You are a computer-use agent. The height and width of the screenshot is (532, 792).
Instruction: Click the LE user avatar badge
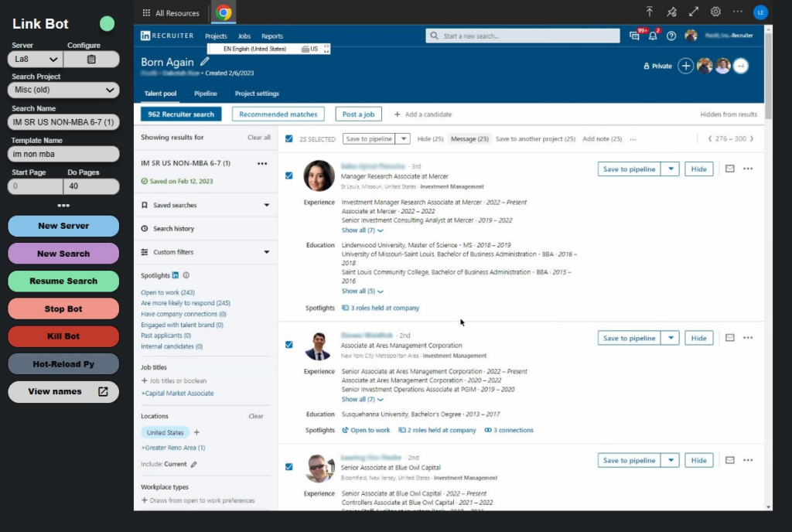(760, 12)
